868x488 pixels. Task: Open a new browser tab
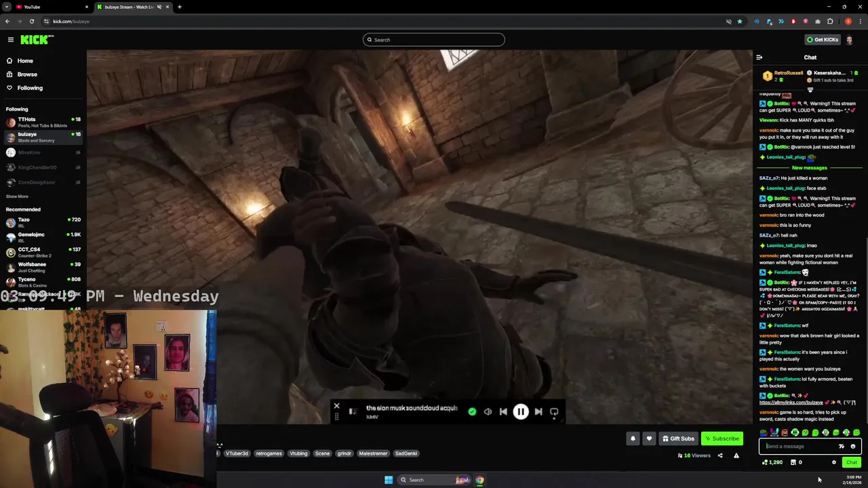click(179, 7)
